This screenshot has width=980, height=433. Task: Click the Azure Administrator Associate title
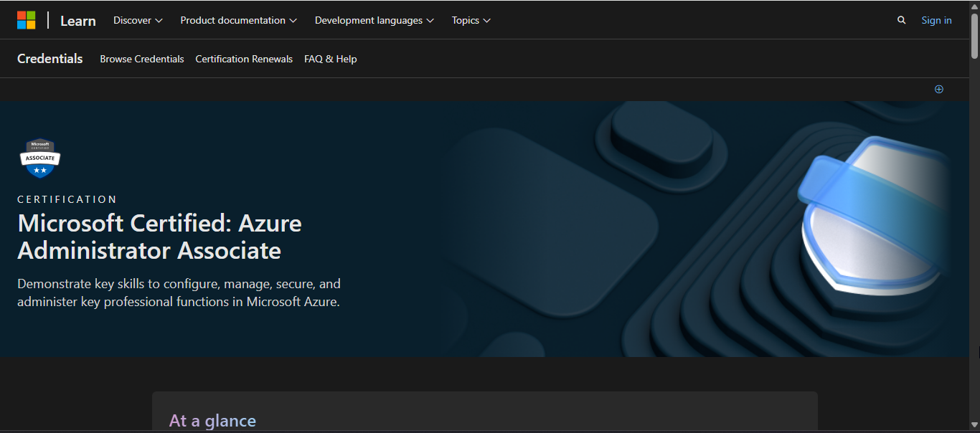(159, 237)
